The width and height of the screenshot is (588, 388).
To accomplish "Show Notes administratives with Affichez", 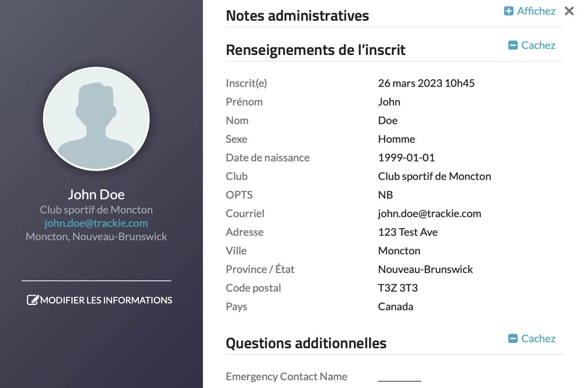I will click(536, 11).
